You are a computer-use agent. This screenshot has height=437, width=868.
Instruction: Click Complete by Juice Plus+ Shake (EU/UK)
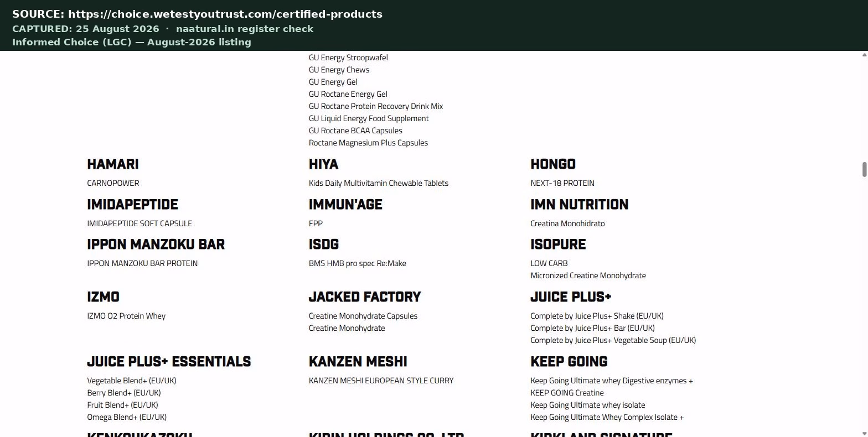coord(597,316)
